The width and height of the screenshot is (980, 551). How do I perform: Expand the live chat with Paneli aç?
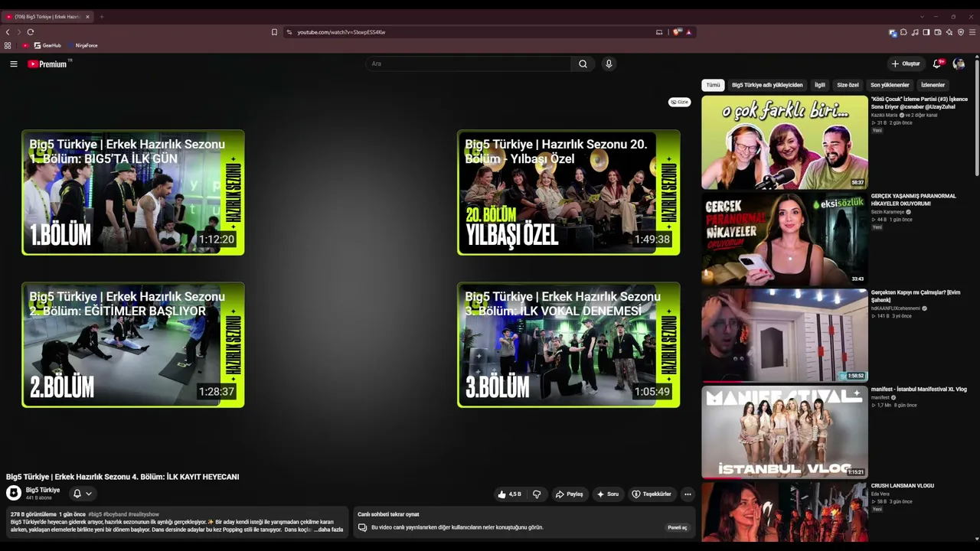click(678, 527)
